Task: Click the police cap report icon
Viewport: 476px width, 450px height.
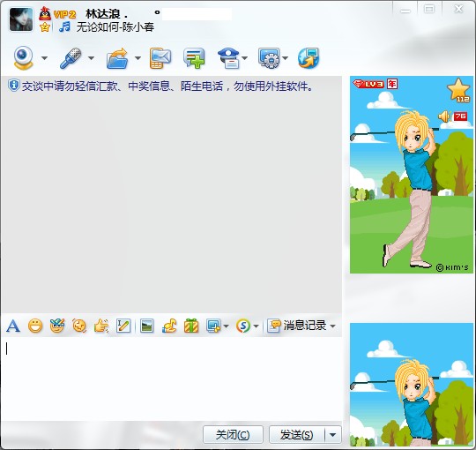Action: [228, 58]
